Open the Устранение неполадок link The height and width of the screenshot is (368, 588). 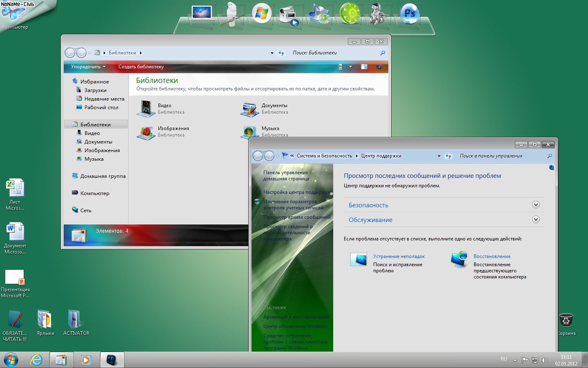[x=399, y=256]
